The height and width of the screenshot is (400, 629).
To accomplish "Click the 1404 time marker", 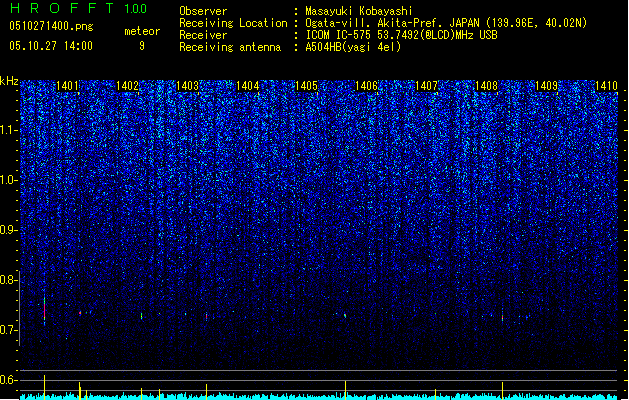I will click(x=248, y=85).
